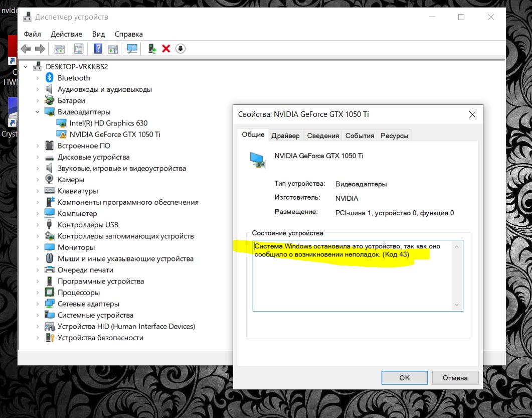This screenshot has width=532, height=418.
Task: Select NVIDIA GeForce GTX 1050 Ti tree item
Action: click(115, 134)
